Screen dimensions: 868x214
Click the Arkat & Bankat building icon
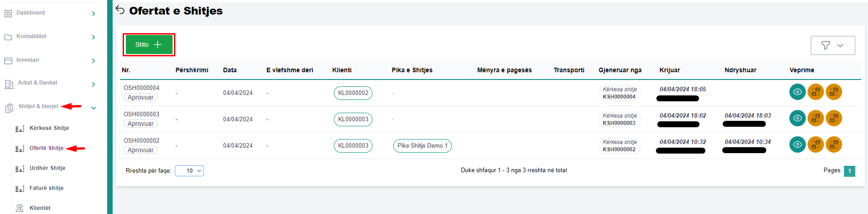9,84
